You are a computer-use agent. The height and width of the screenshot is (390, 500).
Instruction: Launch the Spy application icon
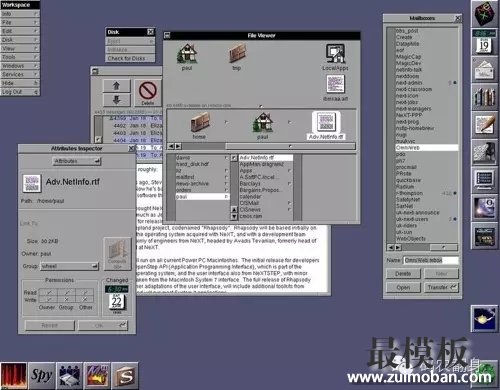pyautogui.click(x=41, y=376)
